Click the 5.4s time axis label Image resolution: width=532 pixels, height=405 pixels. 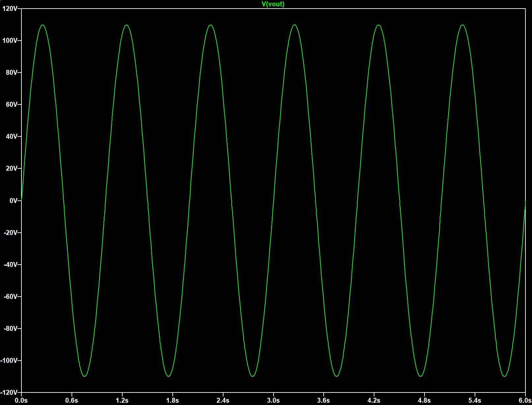(475, 400)
